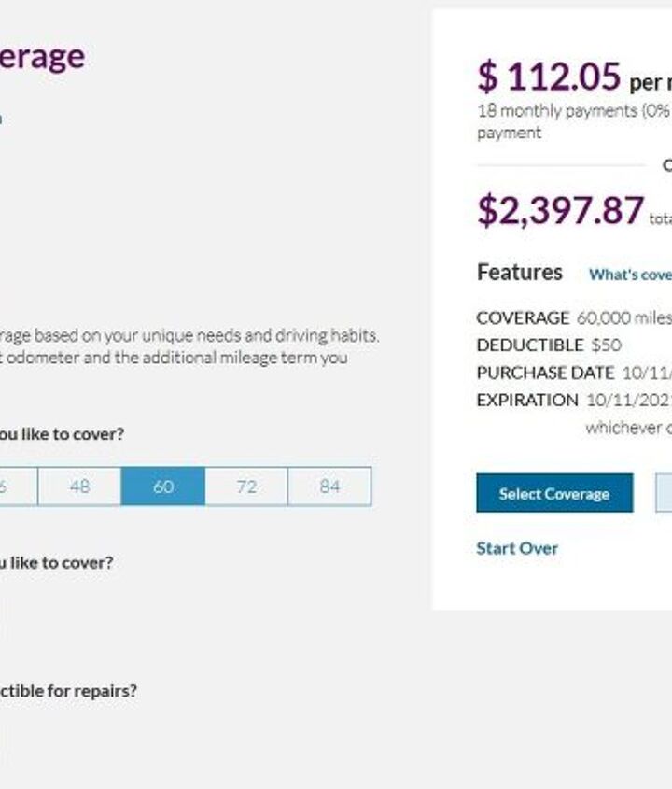
Task: Select the 48 months coverage option
Action: (79, 486)
